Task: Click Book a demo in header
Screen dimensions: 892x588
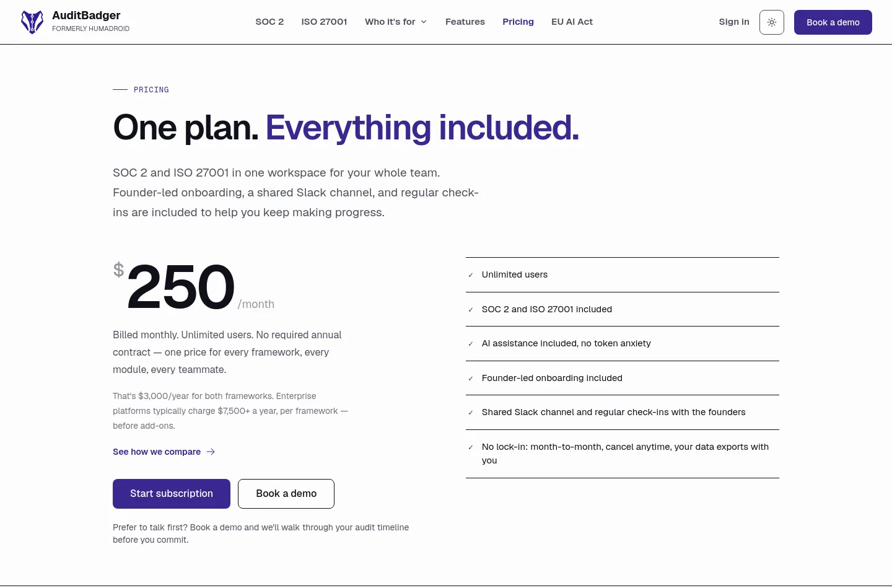Action: tap(833, 22)
